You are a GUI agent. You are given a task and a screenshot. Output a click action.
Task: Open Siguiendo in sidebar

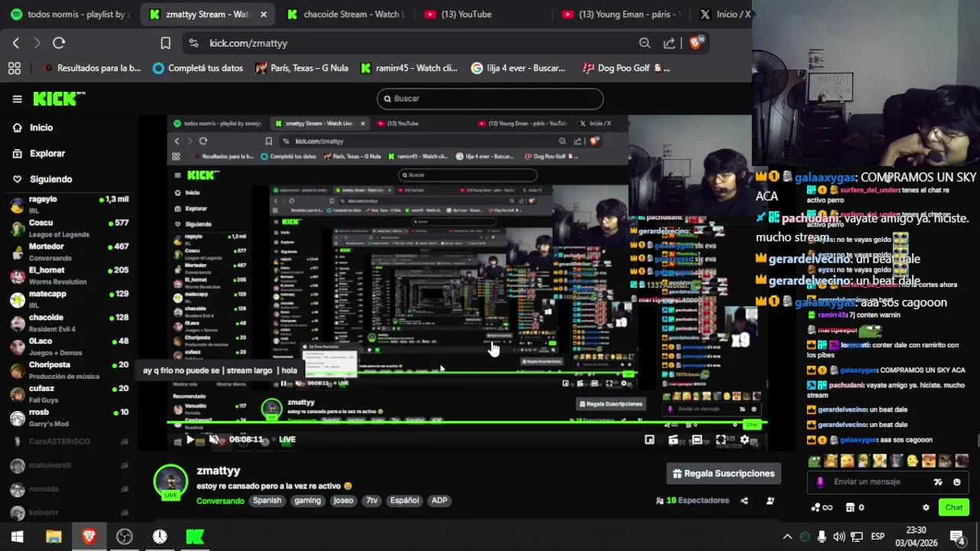(51, 179)
